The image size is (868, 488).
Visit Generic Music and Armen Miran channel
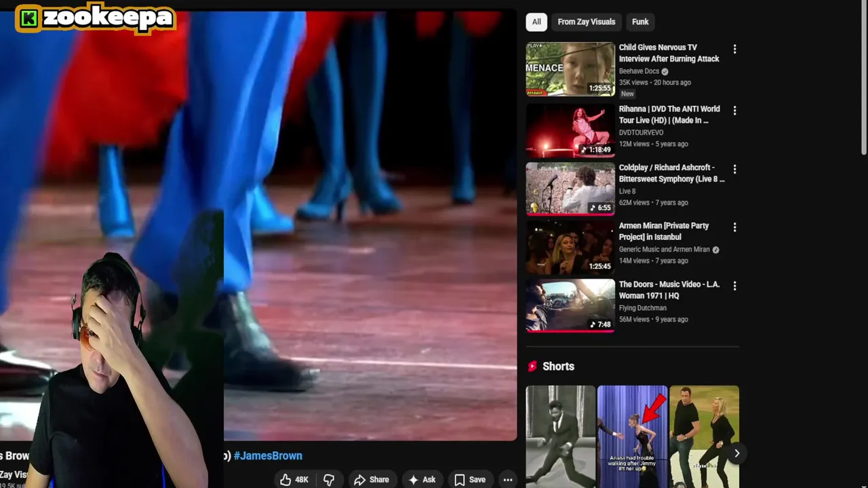tap(664, 249)
